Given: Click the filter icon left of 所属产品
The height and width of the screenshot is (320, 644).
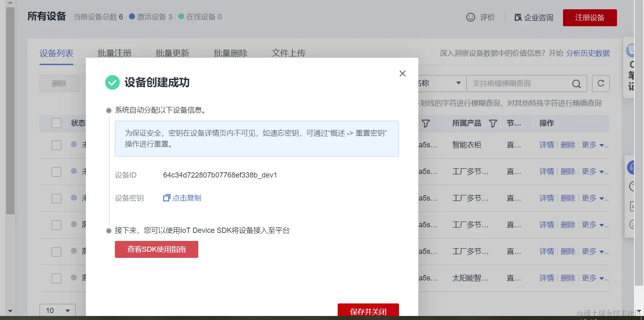Looking at the screenshot, I should [426, 123].
